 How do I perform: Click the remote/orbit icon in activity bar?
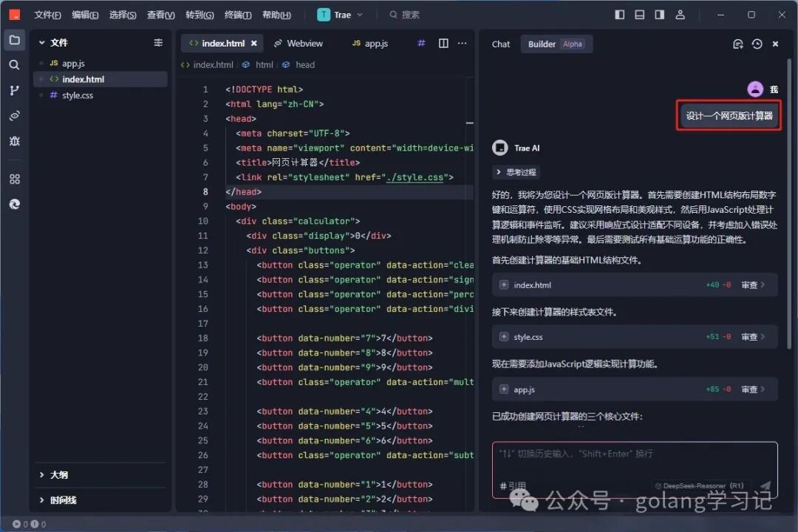14,115
